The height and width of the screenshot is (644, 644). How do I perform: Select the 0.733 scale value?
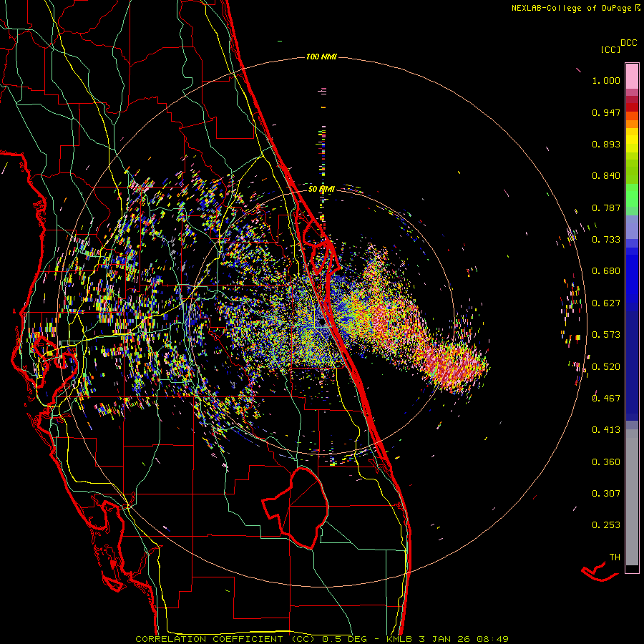606,240
